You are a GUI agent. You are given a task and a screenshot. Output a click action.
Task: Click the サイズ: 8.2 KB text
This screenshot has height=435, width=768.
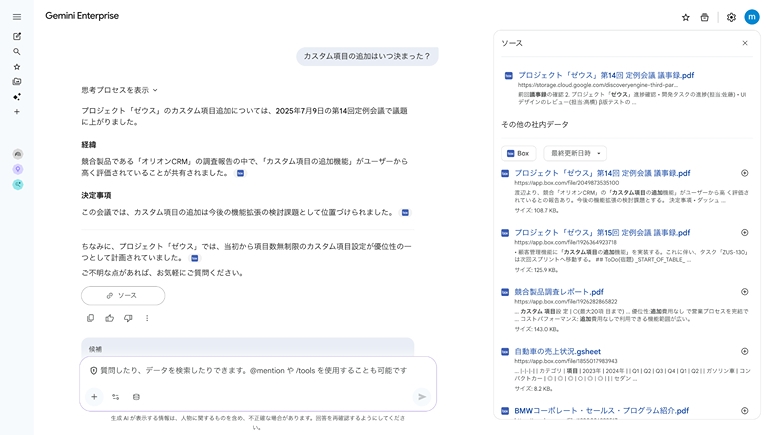(533, 388)
